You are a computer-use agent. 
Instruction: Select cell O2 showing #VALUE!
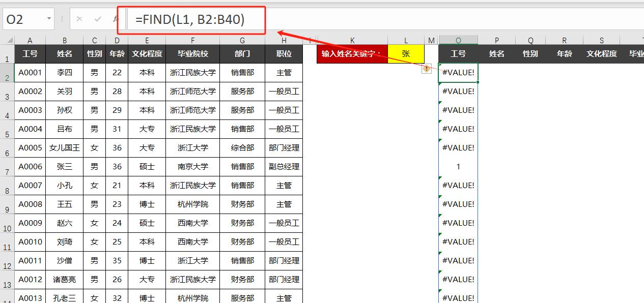[x=458, y=72]
